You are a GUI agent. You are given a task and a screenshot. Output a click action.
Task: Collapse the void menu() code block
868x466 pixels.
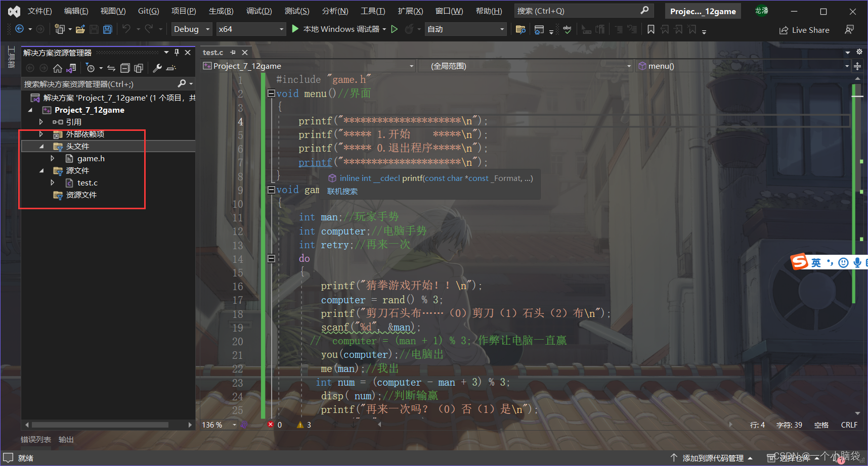click(271, 93)
